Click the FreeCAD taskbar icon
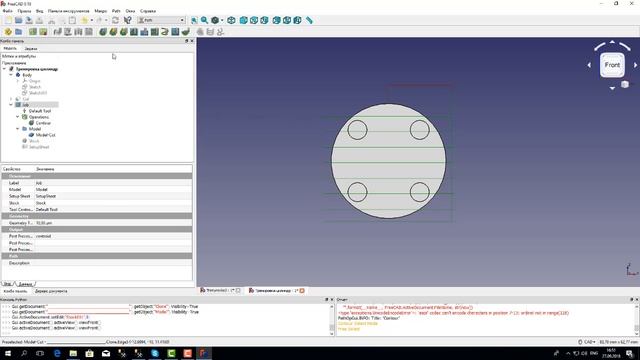Viewport: 640px width, 360px height. tap(204, 353)
